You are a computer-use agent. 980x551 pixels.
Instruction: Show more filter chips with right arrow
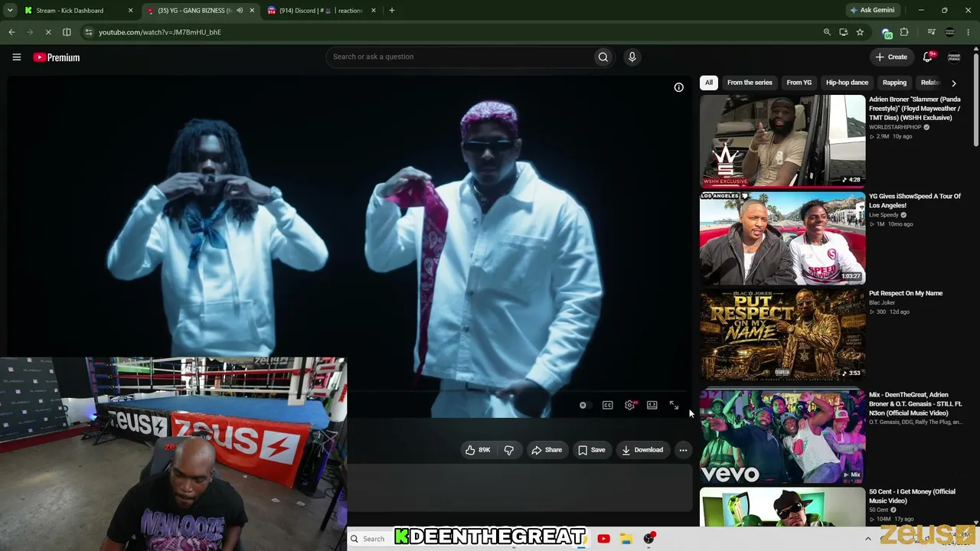pos(953,83)
